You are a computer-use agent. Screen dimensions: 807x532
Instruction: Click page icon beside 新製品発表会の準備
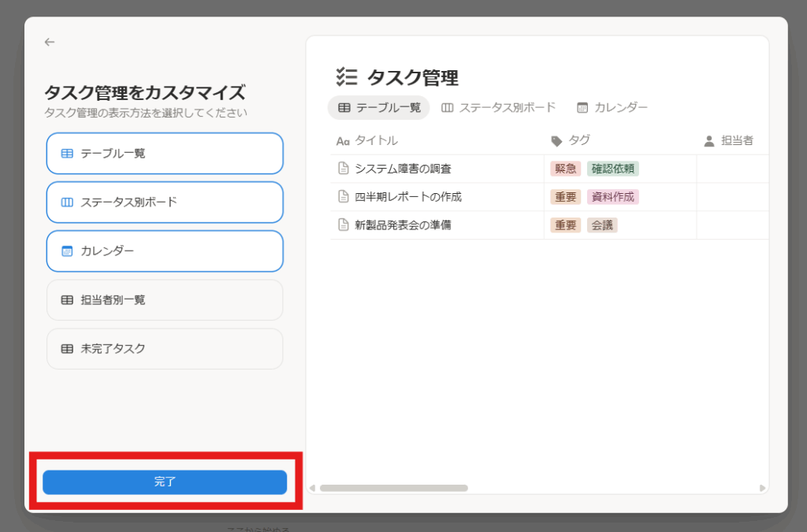point(343,225)
